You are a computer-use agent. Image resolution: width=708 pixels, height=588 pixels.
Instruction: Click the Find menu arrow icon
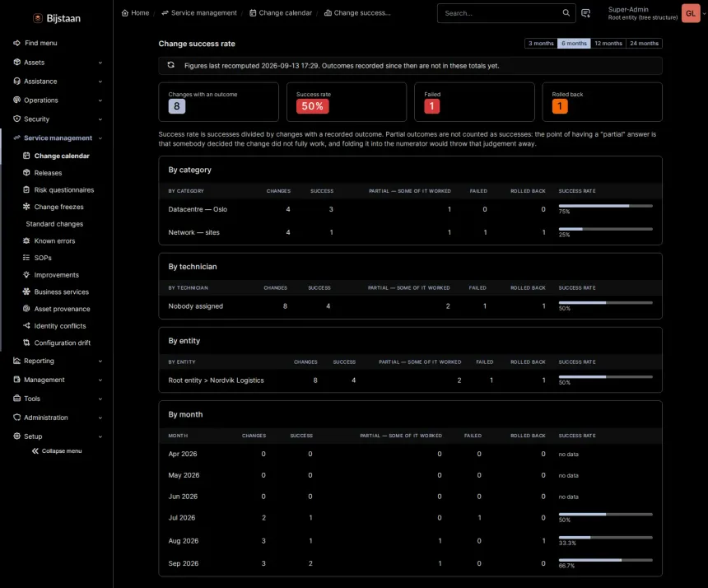tap(16, 43)
